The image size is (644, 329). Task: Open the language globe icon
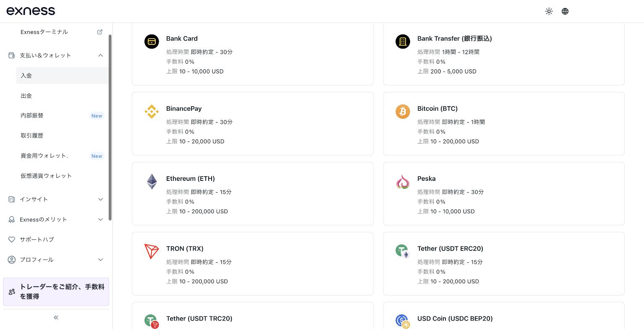[565, 11]
